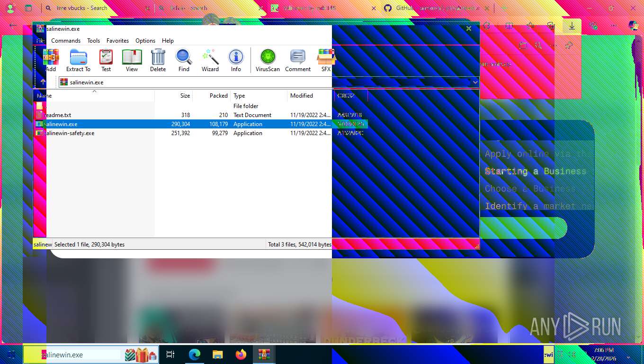The height and width of the screenshot is (364, 644).
Task: Sort by the Packed column header
Action: pos(212,96)
